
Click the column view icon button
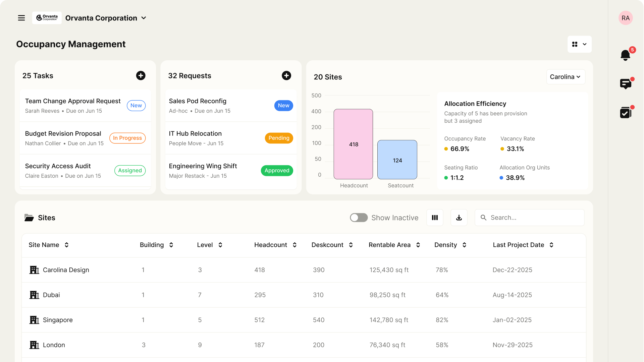435,218
